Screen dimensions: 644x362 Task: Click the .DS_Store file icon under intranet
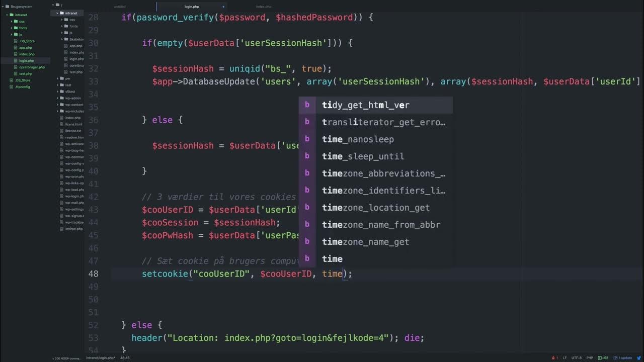(16, 41)
